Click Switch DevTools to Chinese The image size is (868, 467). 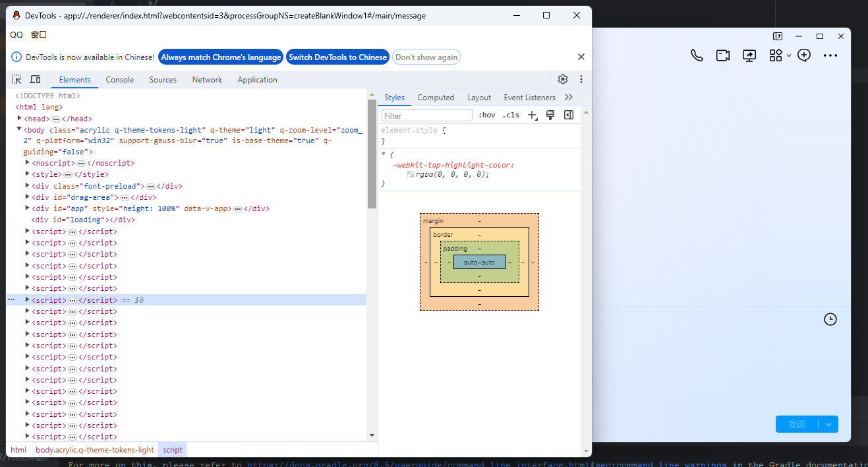[337, 57]
